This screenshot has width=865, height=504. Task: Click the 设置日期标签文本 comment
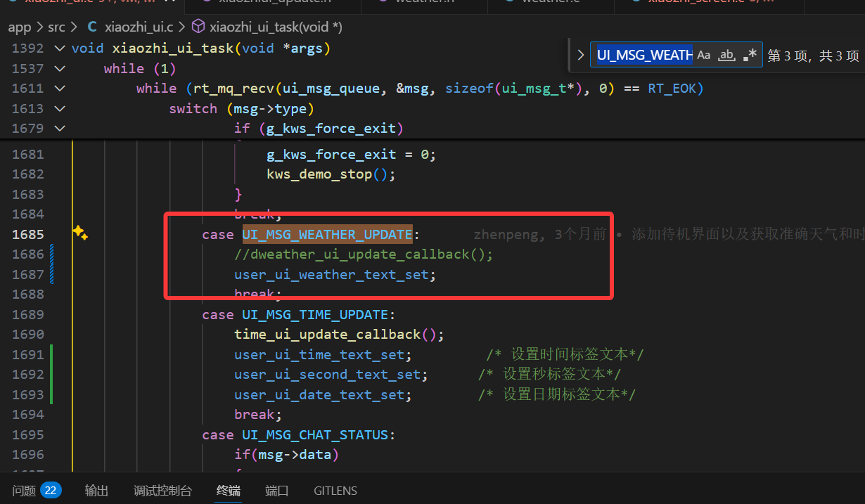coord(557,394)
